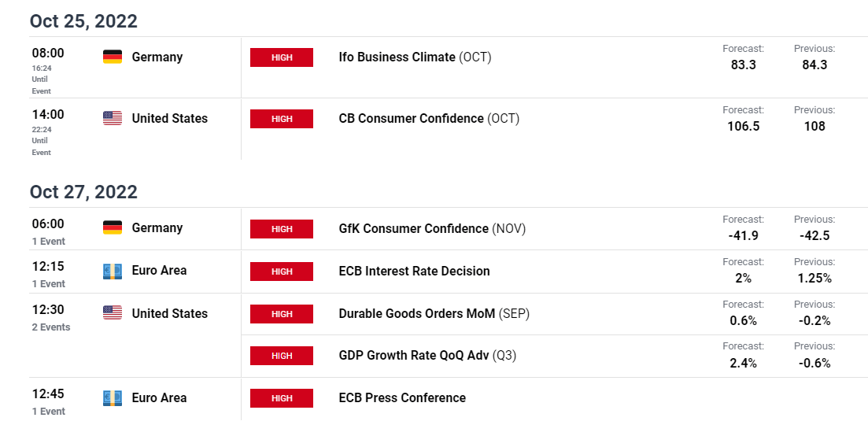Open GfK Consumer Confidence event details
Screen dimensions: 868x436
[432, 228]
